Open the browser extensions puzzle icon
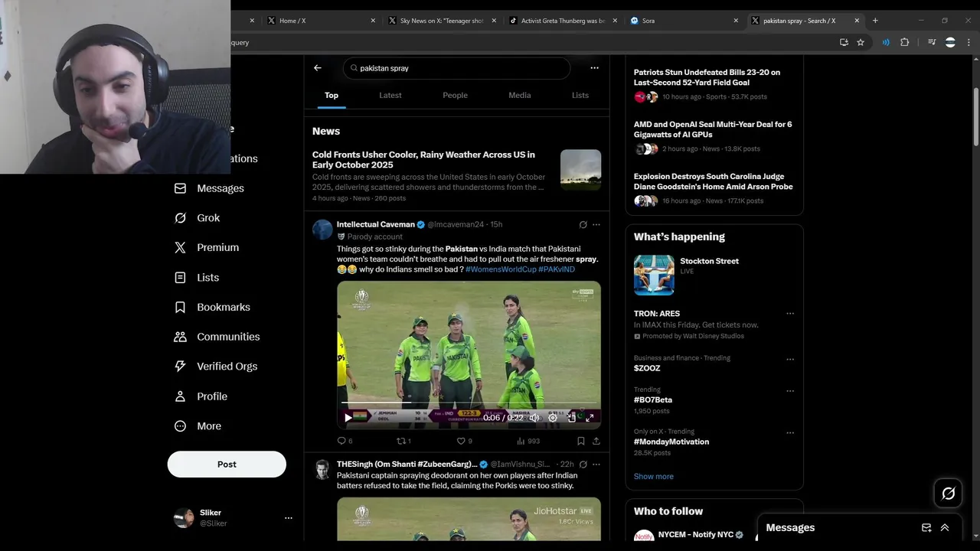This screenshot has width=980, height=551. (904, 43)
